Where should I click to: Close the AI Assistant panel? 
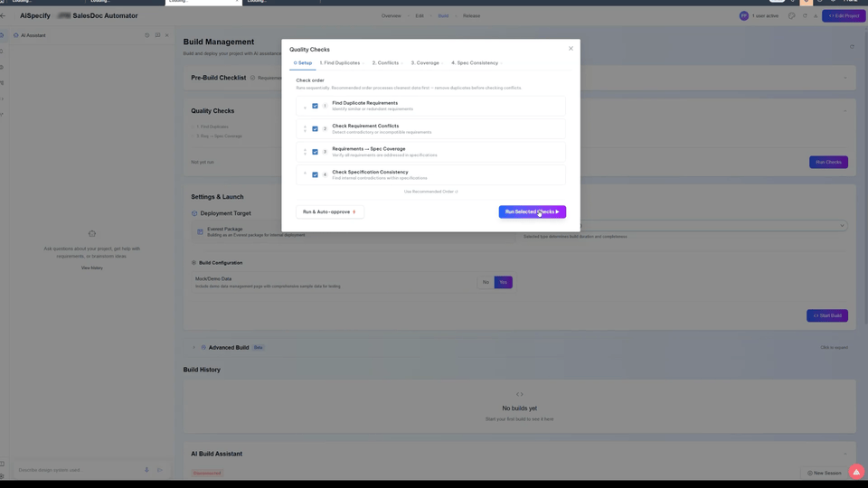click(167, 35)
